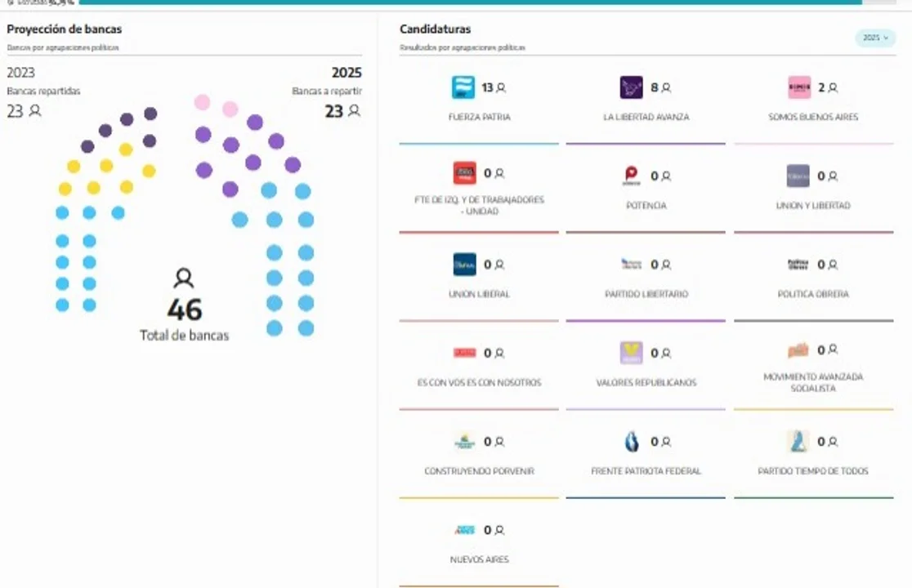The image size is (912, 588).
Task: Click the Union Liberal party logo
Action: pyautogui.click(x=464, y=265)
